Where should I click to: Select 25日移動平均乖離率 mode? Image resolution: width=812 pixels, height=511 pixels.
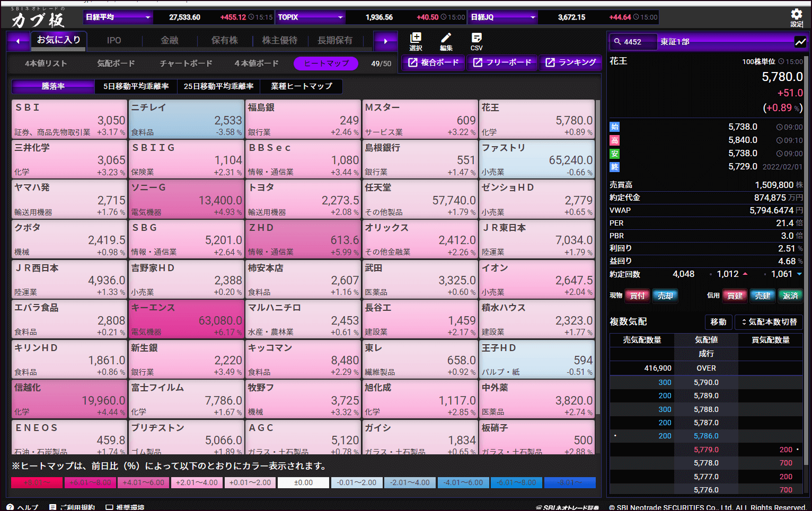(x=218, y=86)
